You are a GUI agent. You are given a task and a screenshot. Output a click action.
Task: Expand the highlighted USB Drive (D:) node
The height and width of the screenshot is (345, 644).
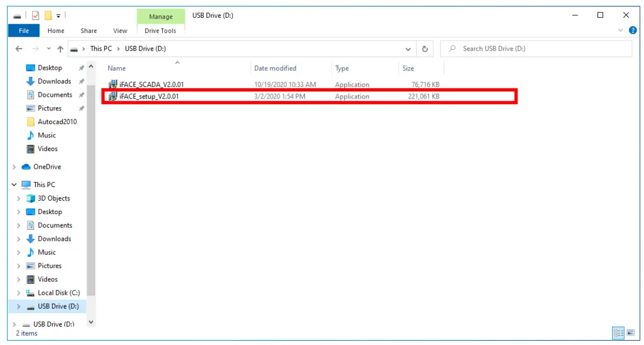click(18, 307)
